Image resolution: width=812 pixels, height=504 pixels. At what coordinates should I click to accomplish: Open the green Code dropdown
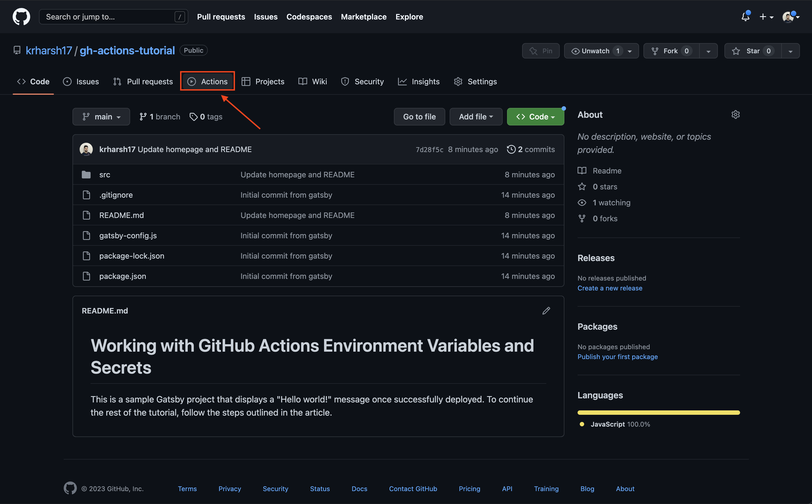click(x=535, y=116)
